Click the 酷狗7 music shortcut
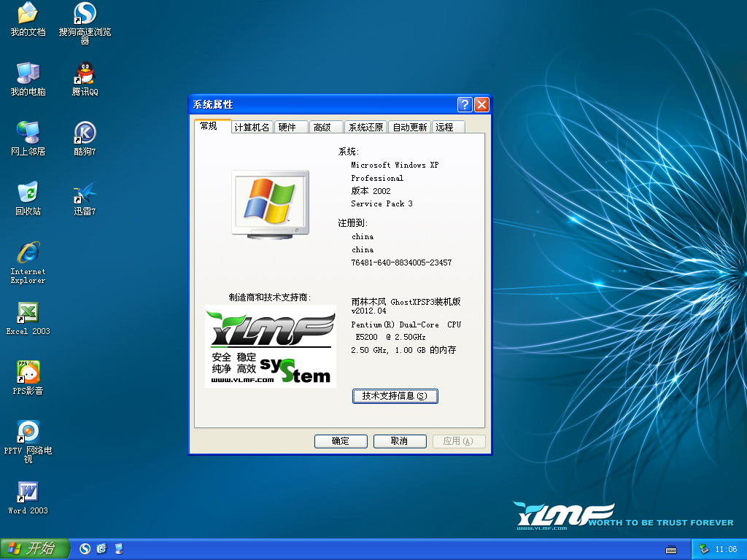 85,133
